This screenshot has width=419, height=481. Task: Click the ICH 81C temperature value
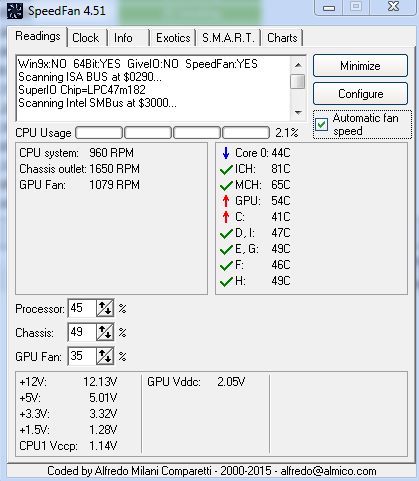(281, 169)
